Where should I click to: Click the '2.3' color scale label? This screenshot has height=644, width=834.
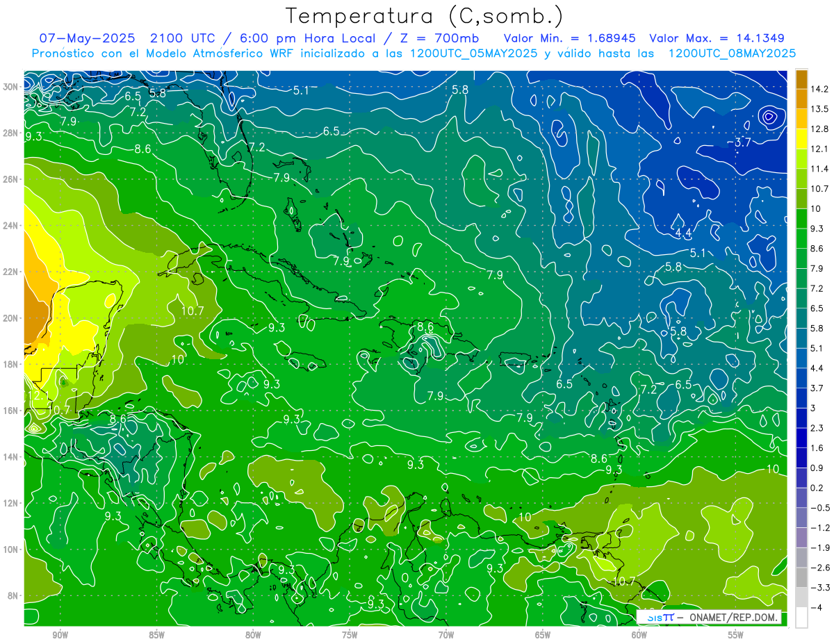[x=817, y=428]
